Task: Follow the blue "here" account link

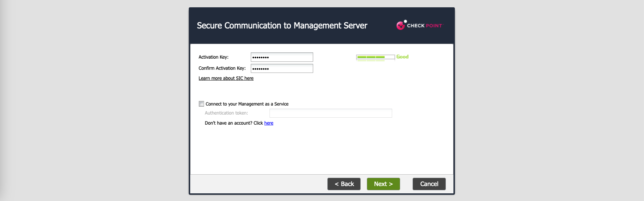Action: coord(268,123)
